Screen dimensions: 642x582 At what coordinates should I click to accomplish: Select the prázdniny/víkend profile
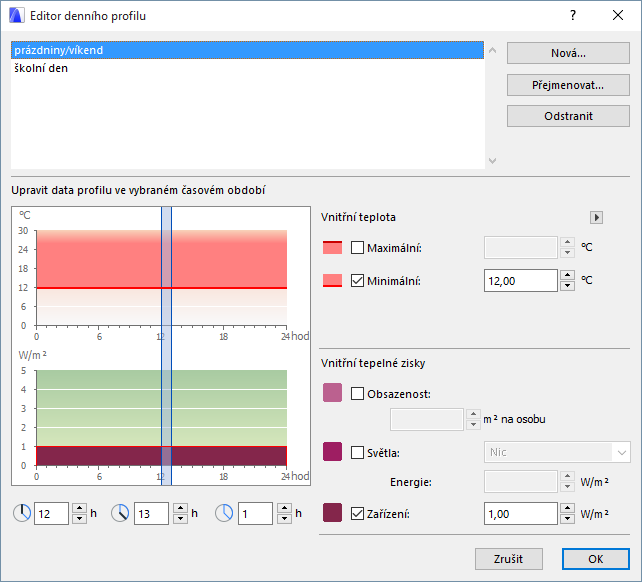[247, 50]
